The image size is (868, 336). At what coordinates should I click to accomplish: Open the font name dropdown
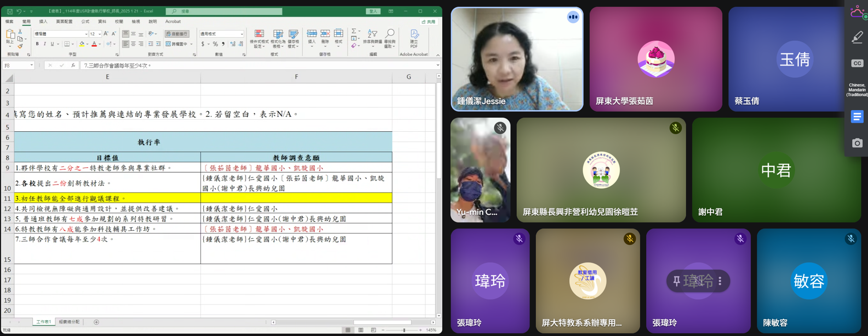[86, 34]
